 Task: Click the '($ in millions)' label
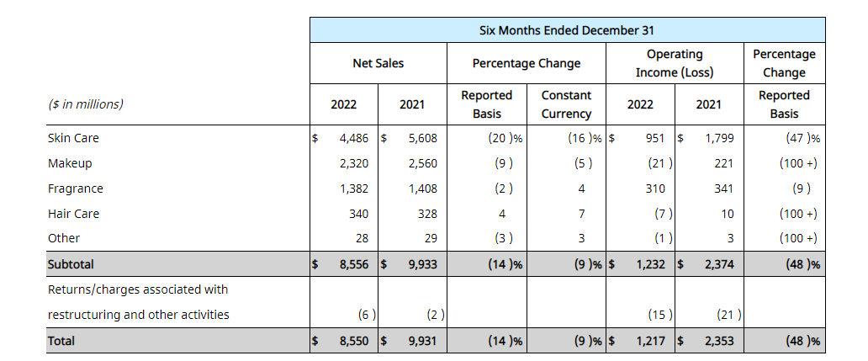(86, 104)
